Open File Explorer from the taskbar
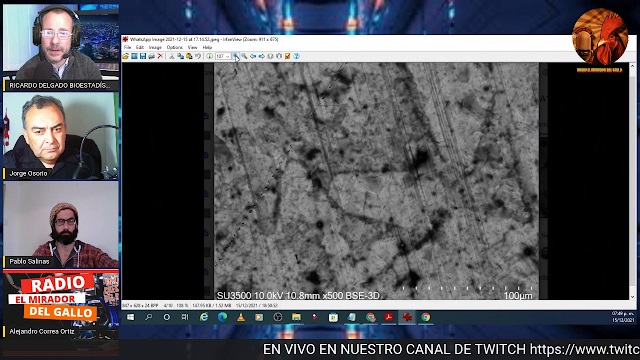 [296, 317]
